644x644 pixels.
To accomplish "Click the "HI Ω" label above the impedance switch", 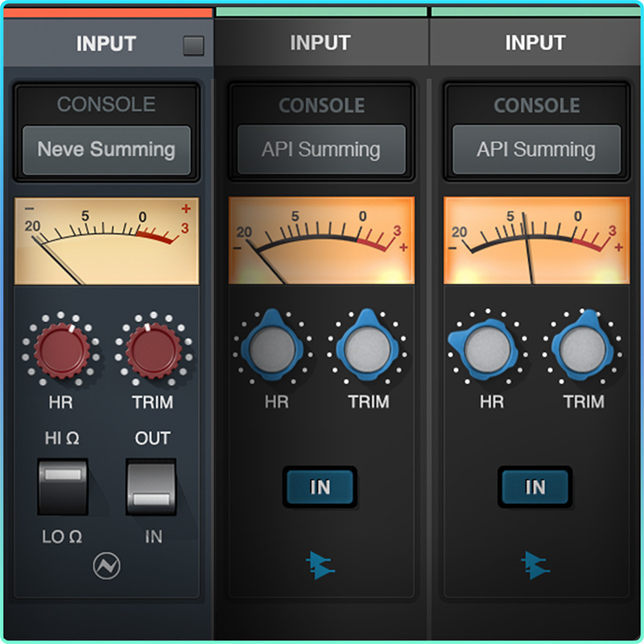I will pyautogui.click(x=62, y=438).
